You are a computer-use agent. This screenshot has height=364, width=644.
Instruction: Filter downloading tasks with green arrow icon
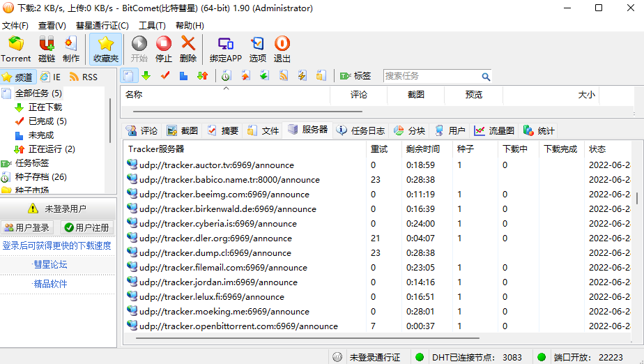pos(146,75)
